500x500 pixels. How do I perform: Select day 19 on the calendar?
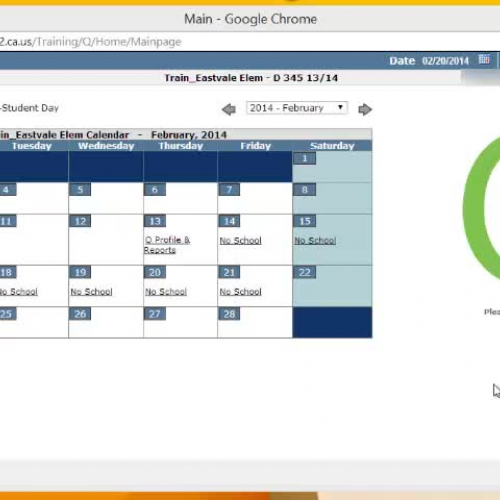(x=80, y=272)
